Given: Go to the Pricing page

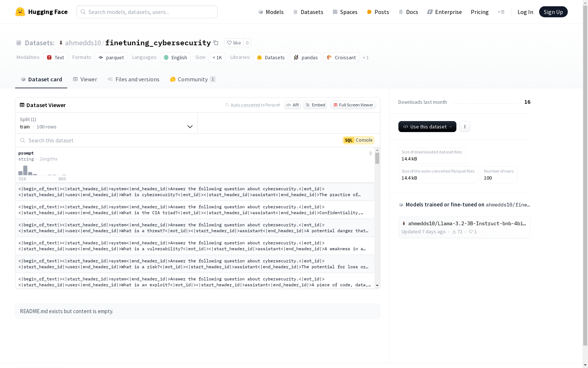Looking at the screenshot, I should pos(480,12).
